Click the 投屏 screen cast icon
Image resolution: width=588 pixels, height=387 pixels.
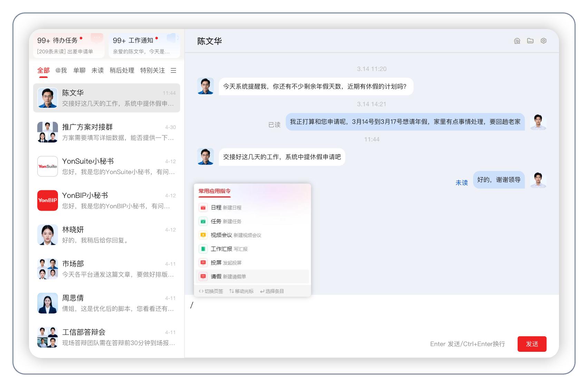203,263
